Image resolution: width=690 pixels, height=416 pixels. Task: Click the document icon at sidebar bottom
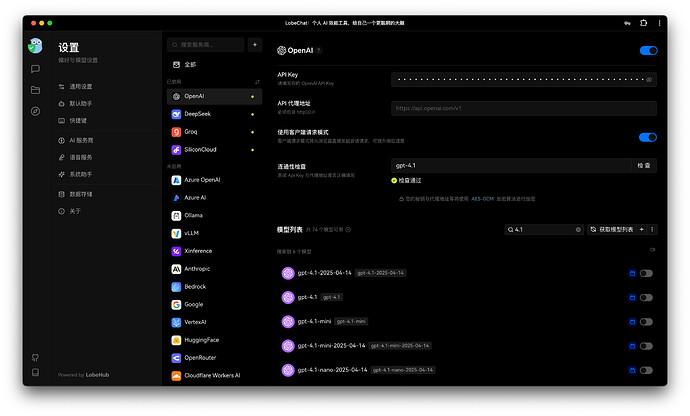36,372
